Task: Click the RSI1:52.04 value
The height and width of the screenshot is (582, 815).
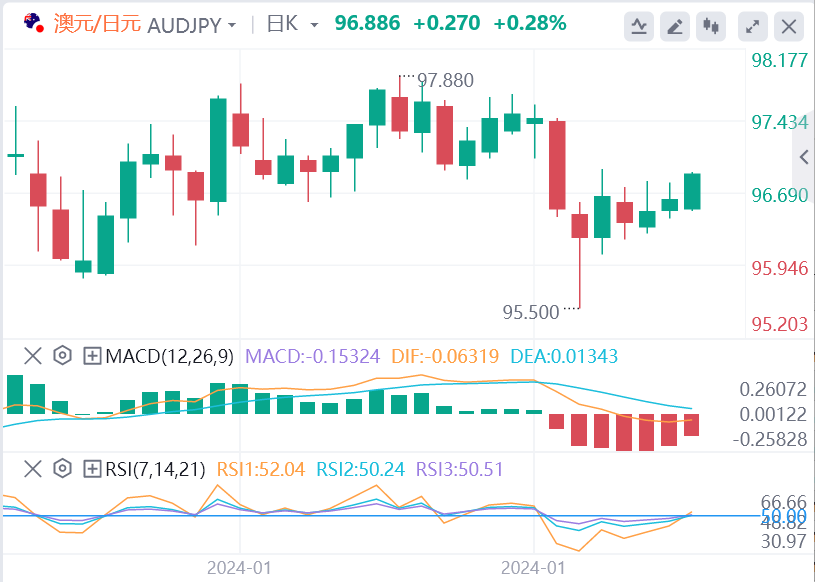Action: [x=261, y=469]
